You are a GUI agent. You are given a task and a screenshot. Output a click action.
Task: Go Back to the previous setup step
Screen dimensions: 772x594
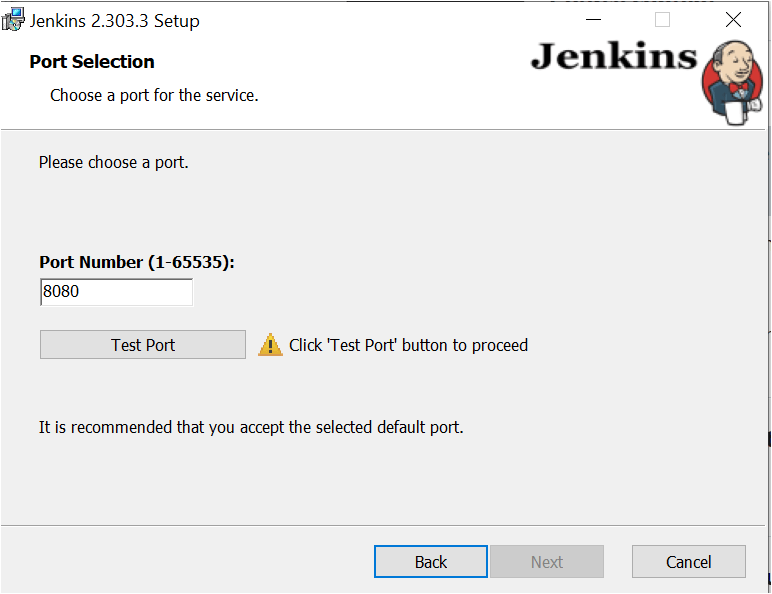tap(431, 562)
